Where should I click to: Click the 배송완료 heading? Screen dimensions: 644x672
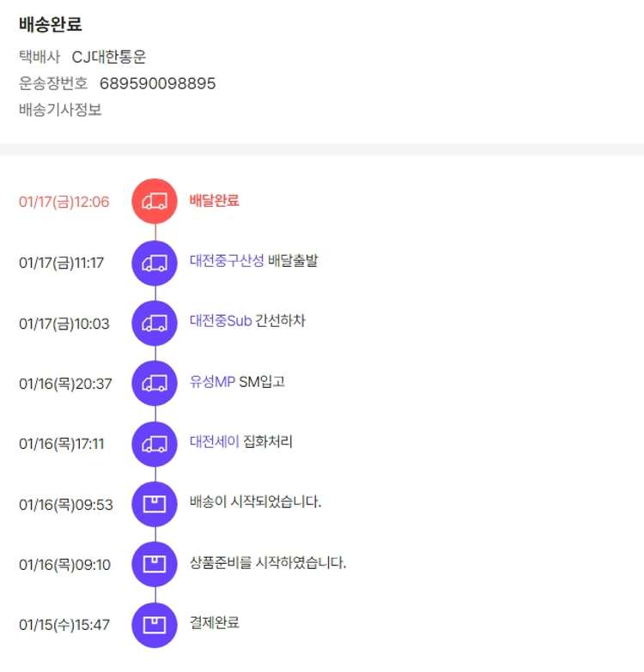pyautogui.click(x=51, y=25)
